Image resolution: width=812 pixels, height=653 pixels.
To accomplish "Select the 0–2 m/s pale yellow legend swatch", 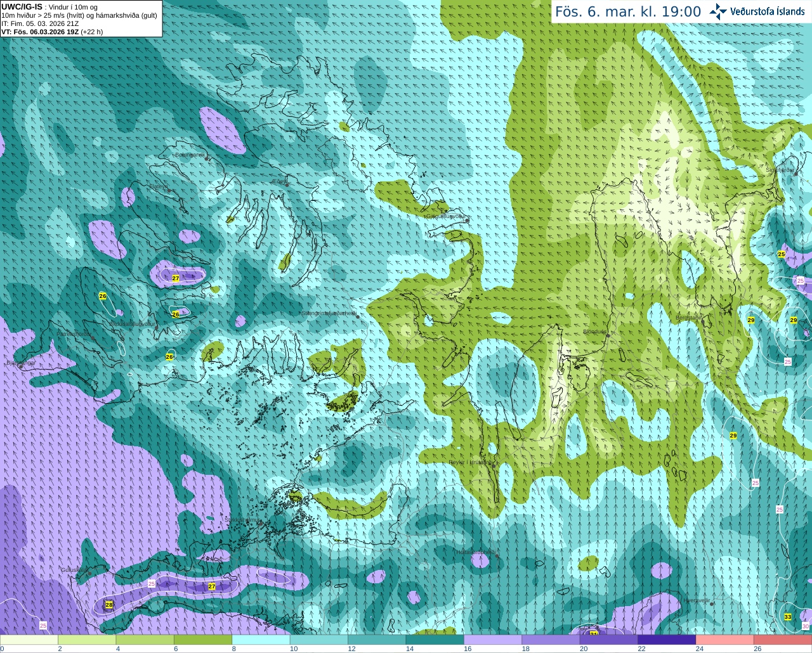I will tap(29, 640).
